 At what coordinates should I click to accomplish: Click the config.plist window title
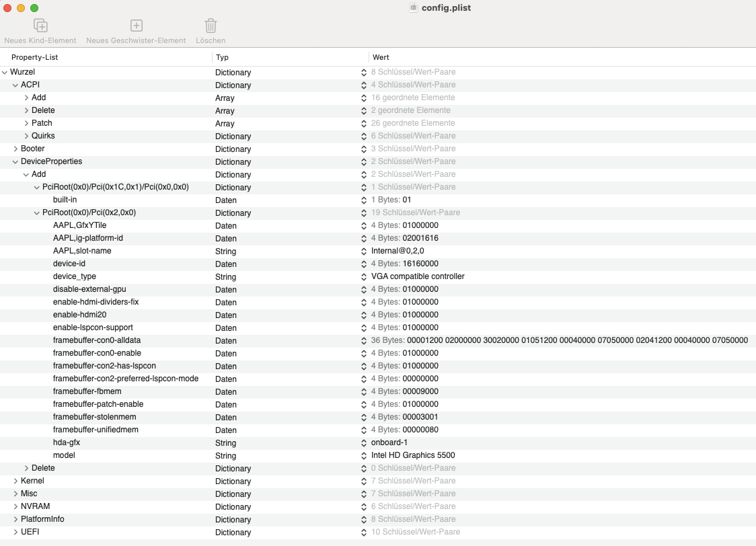coord(446,7)
